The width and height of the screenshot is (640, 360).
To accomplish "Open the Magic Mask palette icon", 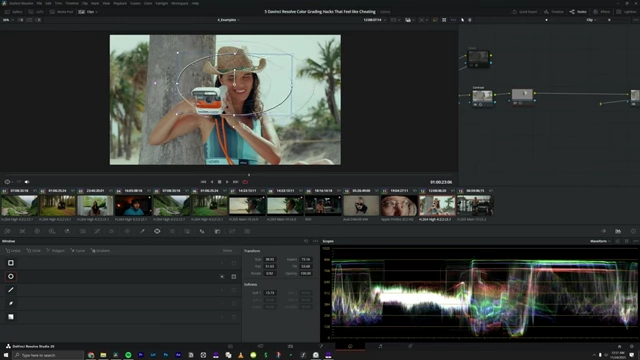I will (x=187, y=231).
